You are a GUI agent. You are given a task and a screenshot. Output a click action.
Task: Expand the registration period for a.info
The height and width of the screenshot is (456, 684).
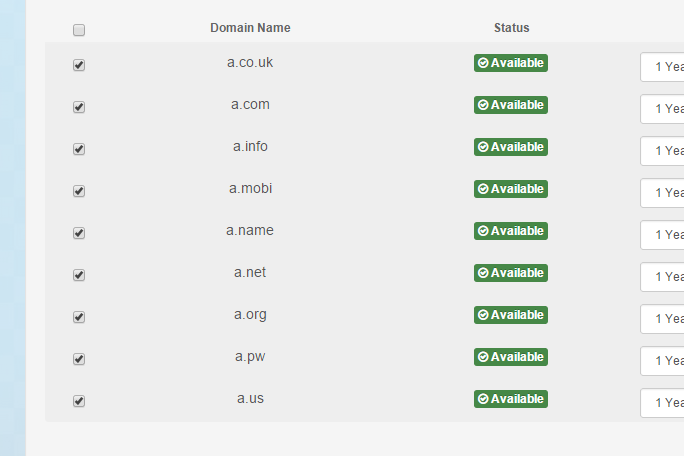(x=662, y=151)
